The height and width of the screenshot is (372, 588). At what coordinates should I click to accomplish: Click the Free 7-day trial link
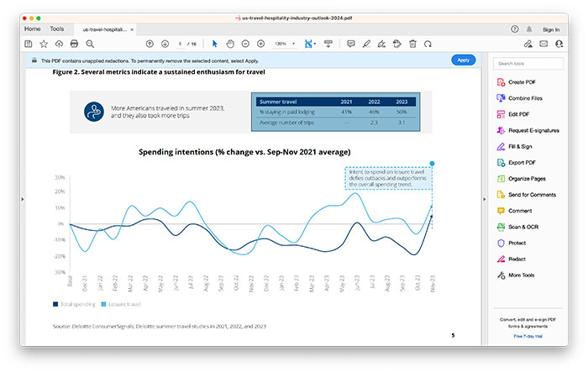[528, 336]
